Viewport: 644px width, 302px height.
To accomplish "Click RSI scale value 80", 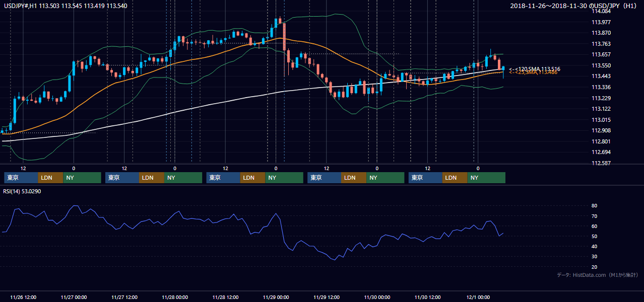I will tap(595, 206).
